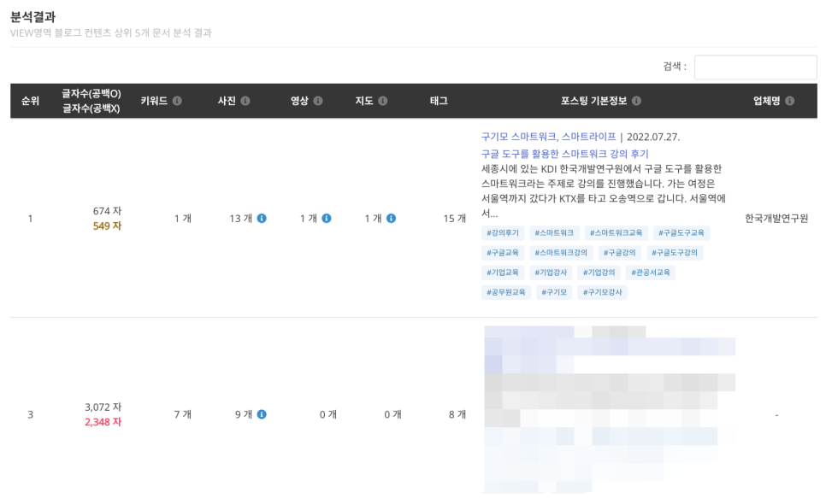The image size is (826, 504).
Task: Click the 674 자 character count
Action: click(x=107, y=211)
